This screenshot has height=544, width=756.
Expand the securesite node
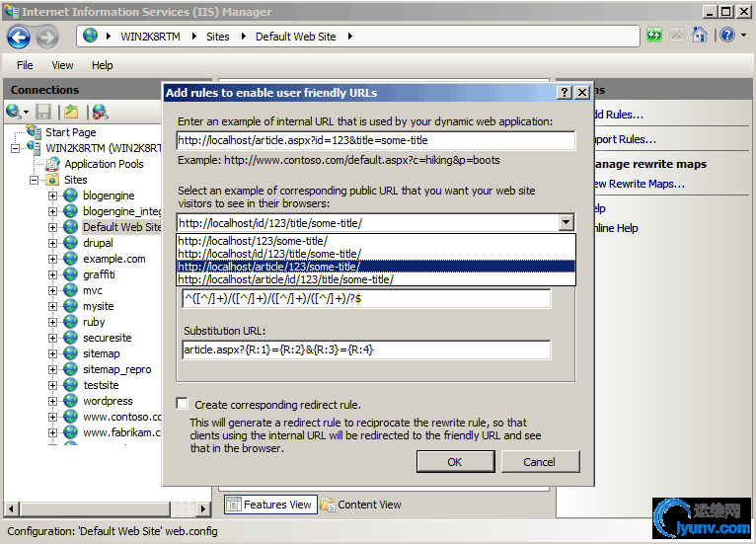(52, 338)
